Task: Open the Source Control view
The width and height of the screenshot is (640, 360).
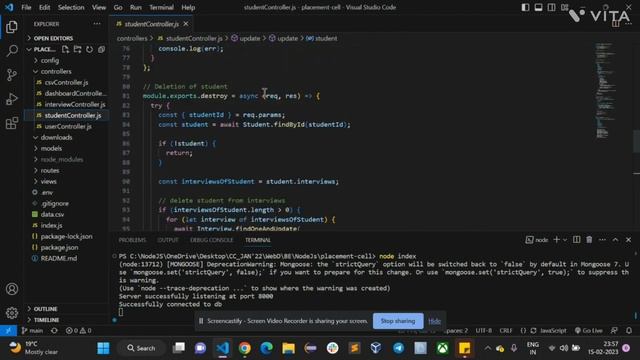Action: coord(12,75)
